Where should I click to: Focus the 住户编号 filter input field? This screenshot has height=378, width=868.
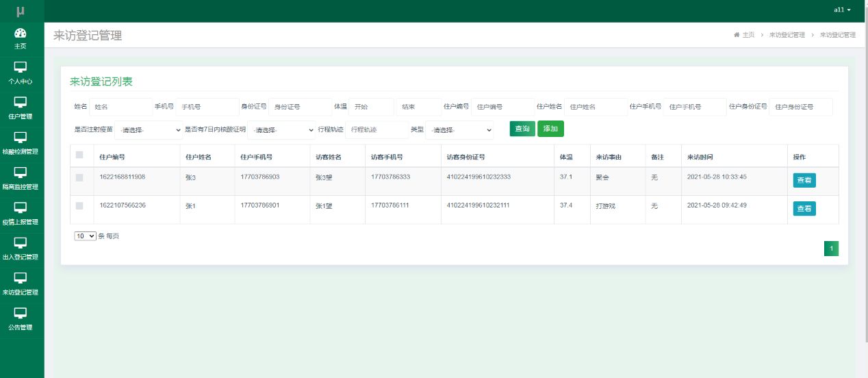click(502, 107)
